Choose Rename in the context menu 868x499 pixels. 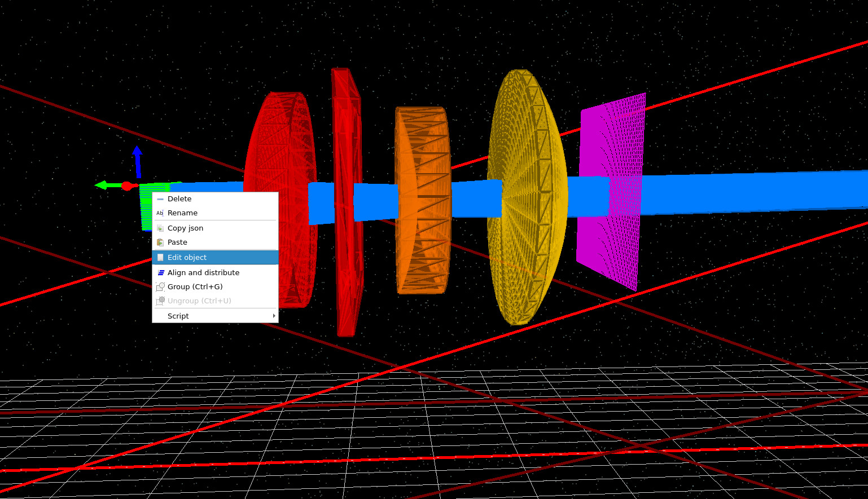click(x=182, y=213)
